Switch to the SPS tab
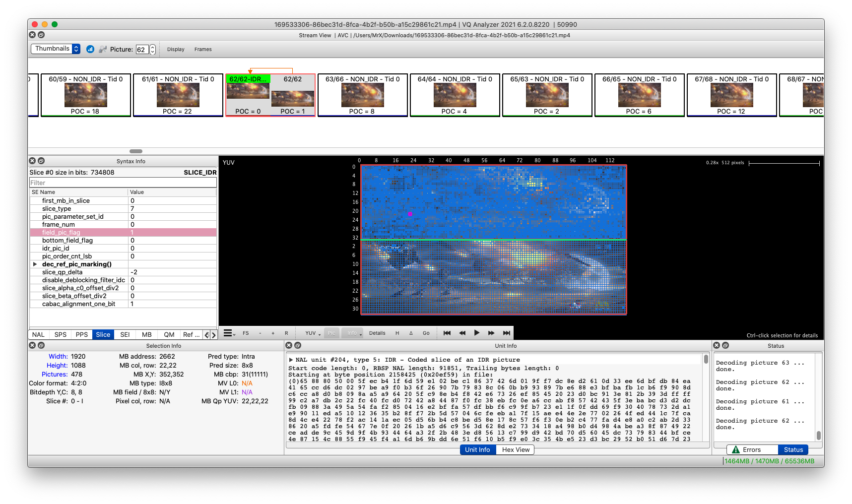The height and width of the screenshot is (504, 852). coord(60,334)
